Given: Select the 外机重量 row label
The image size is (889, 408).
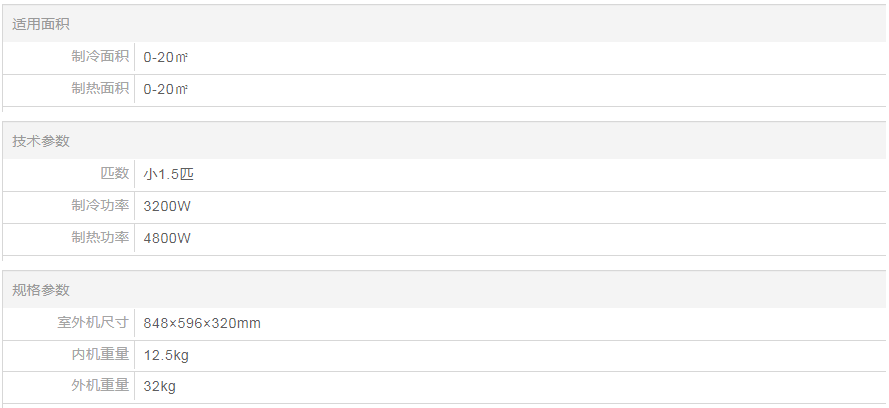Looking at the screenshot, I should click(x=100, y=386).
